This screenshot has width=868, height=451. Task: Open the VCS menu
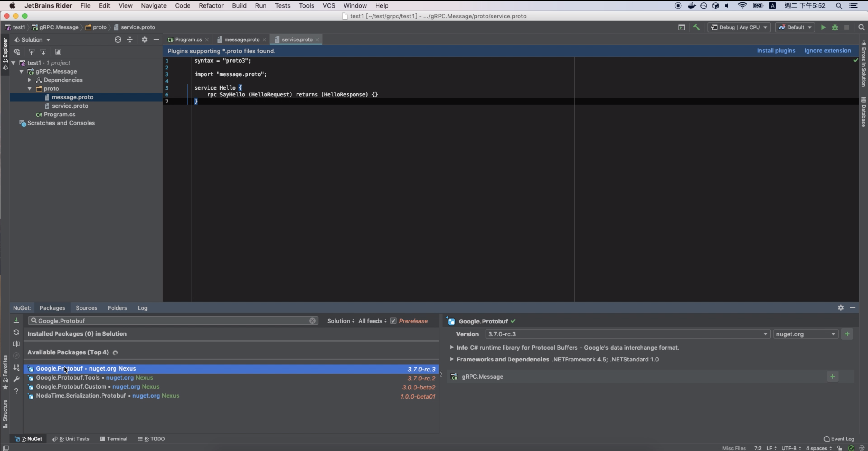click(x=329, y=6)
